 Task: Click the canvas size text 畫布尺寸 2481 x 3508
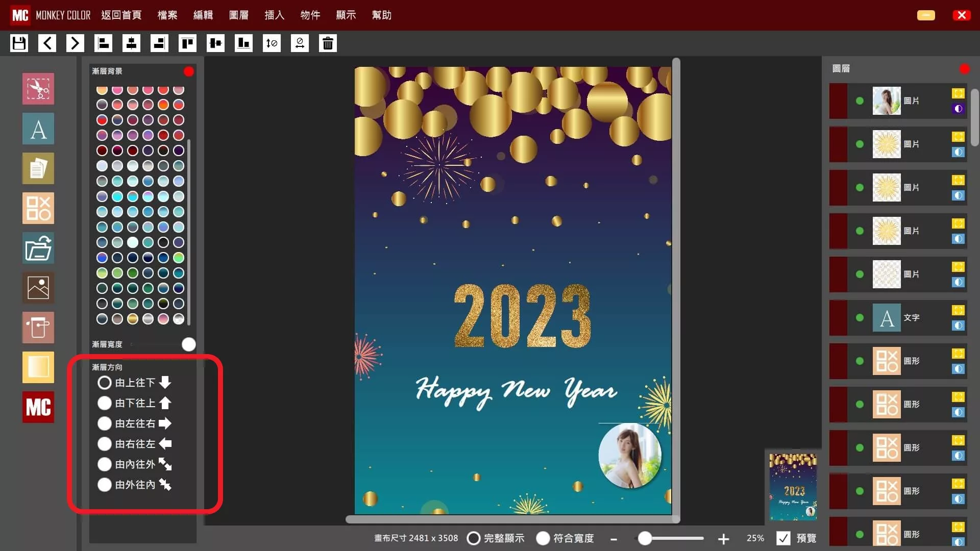[416, 538]
